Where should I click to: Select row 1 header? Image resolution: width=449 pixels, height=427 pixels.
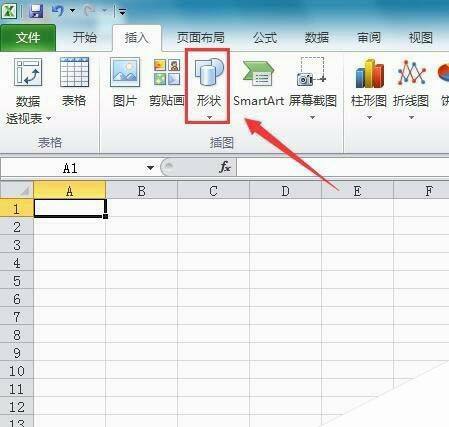tap(17, 209)
